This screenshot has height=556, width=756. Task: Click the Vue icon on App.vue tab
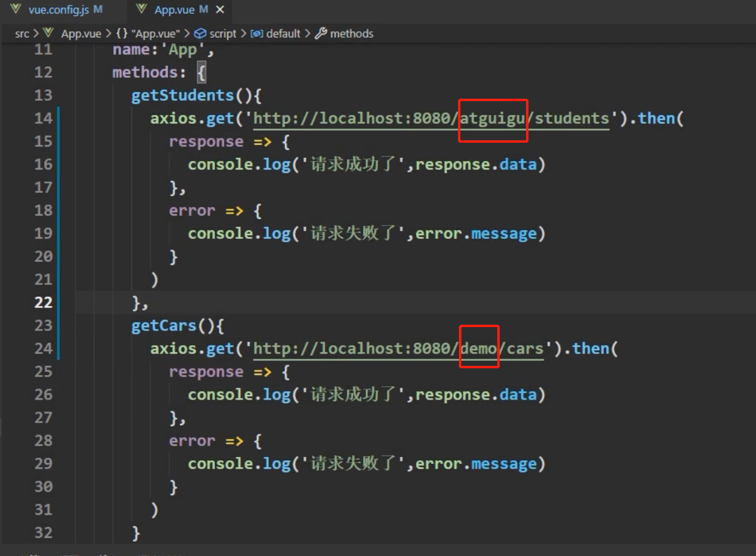(x=141, y=9)
